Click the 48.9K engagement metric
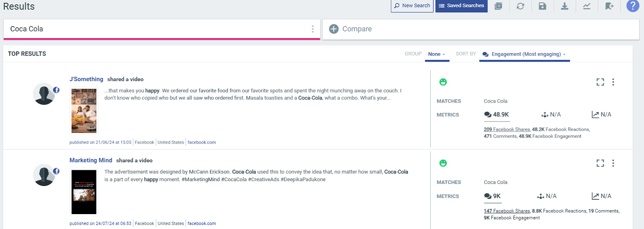Viewport: 644px width, 229px height. pyautogui.click(x=497, y=115)
